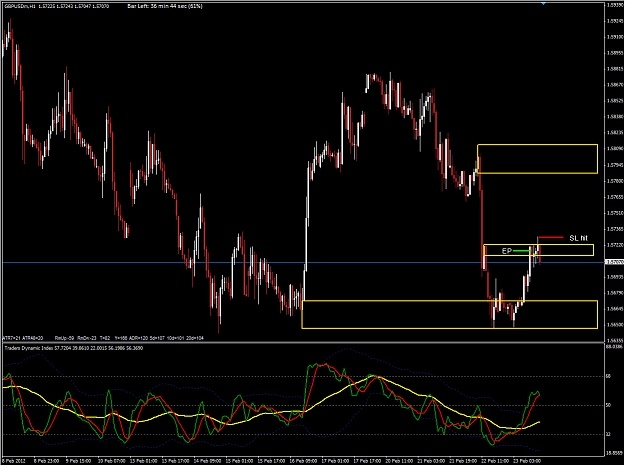Select the red stop-loss line beside 'SL hit'
This screenshot has width=625, height=466.
click(x=550, y=238)
